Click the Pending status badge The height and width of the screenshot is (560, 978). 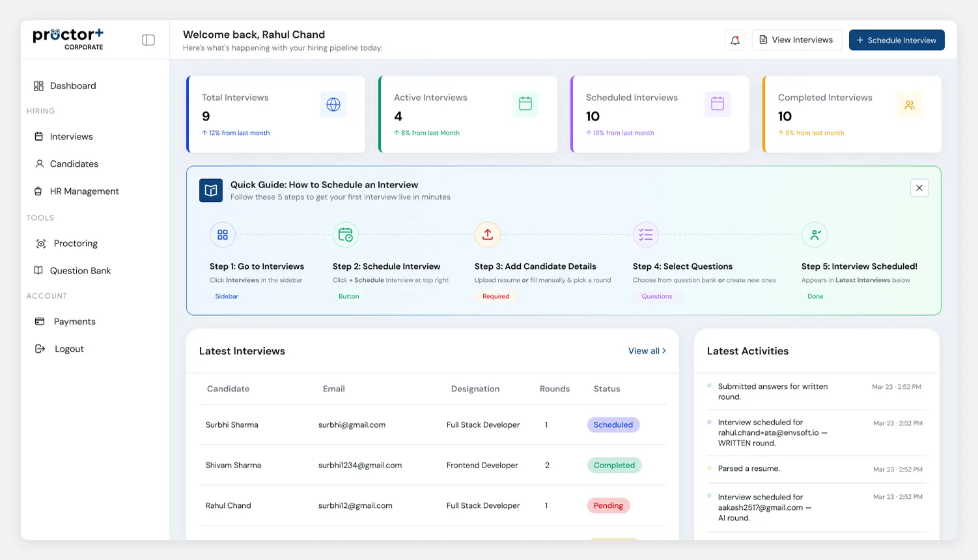coord(608,506)
